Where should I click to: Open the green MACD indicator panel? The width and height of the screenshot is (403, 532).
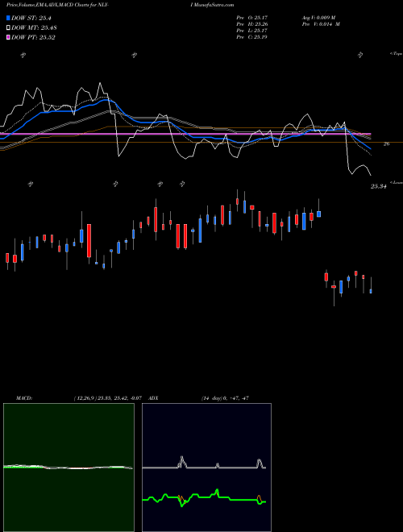point(69,468)
